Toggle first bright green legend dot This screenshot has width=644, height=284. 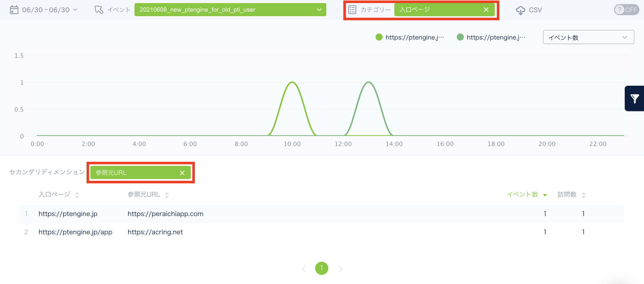click(x=379, y=37)
